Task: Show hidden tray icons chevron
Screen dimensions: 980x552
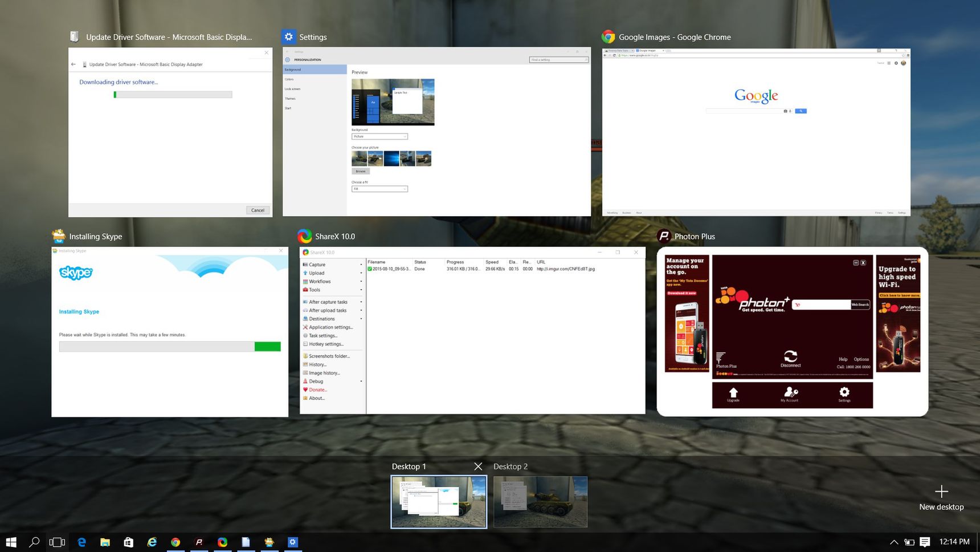Action: [x=894, y=542]
